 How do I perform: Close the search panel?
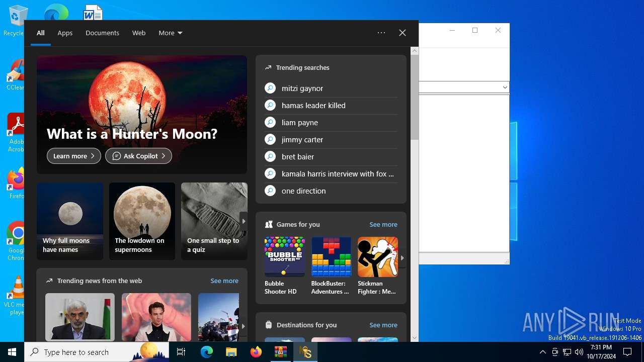pyautogui.click(x=403, y=33)
